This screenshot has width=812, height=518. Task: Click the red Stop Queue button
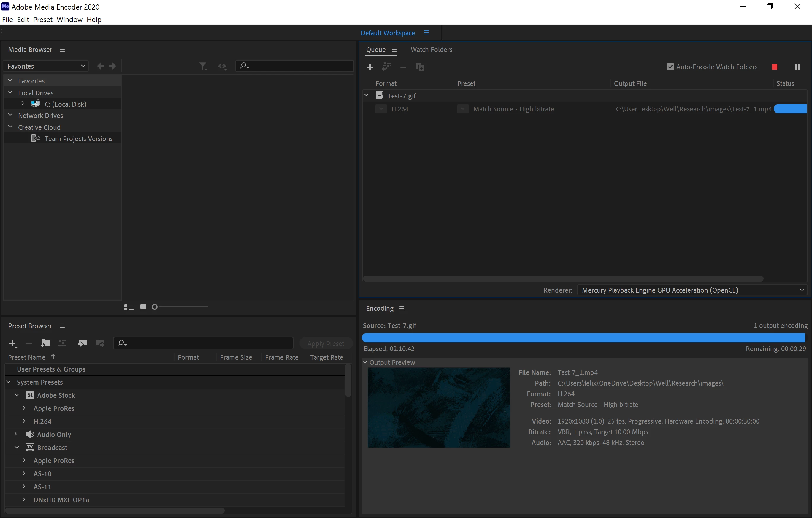click(774, 67)
